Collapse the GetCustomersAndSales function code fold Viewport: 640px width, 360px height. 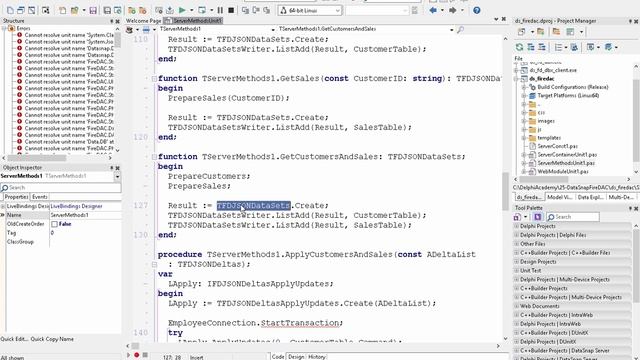pos(154,157)
